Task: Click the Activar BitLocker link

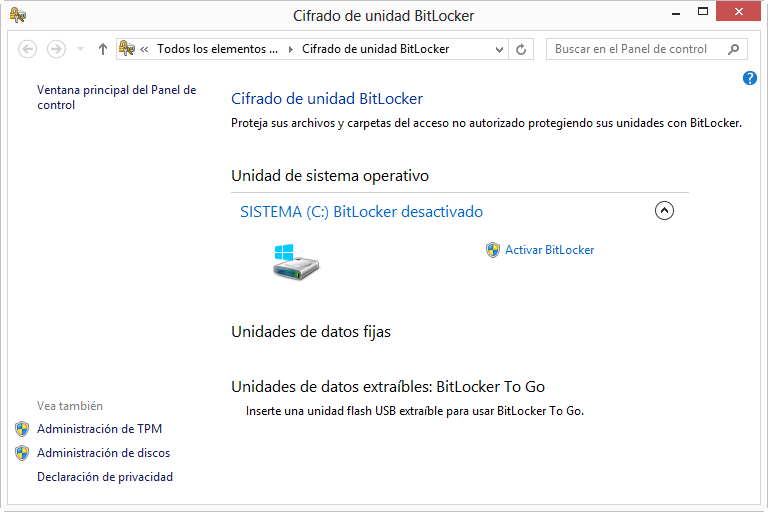Action: [549, 250]
